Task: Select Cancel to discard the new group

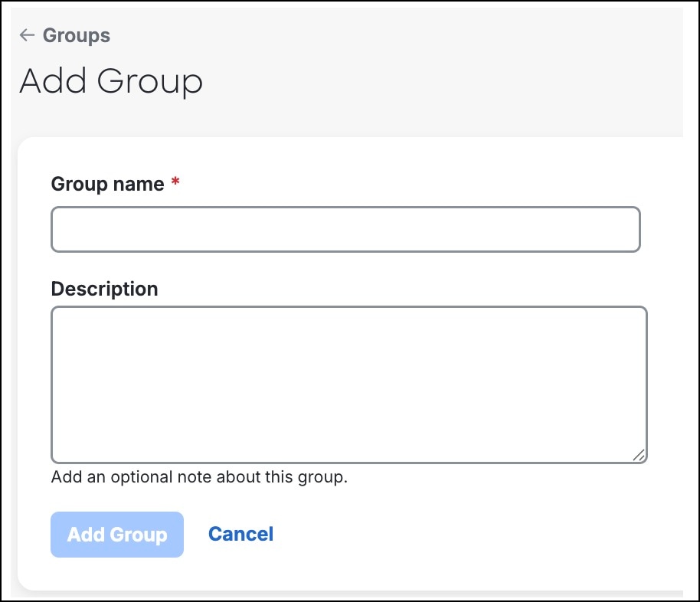Action: 240,534
